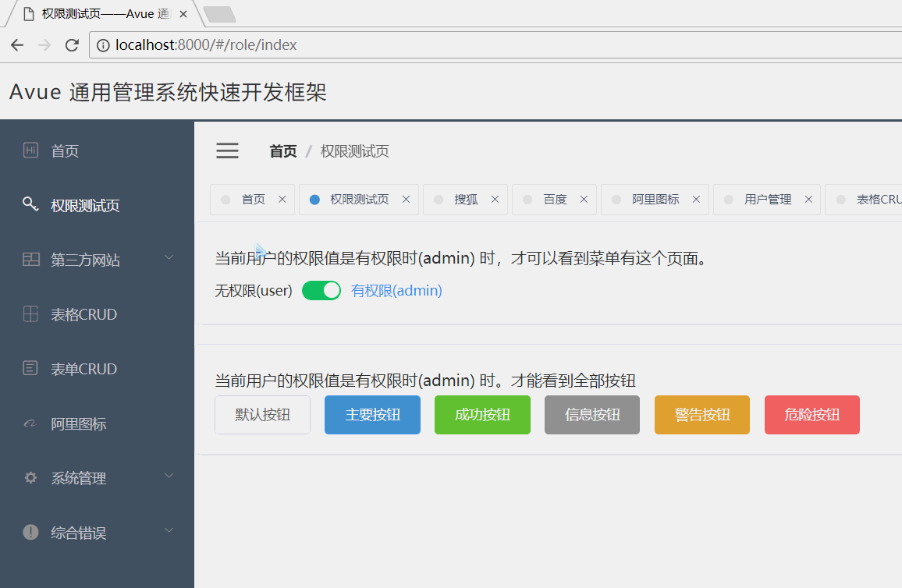
Task: Click the 阿里图标 icon in sidebar
Action: click(x=30, y=423)
